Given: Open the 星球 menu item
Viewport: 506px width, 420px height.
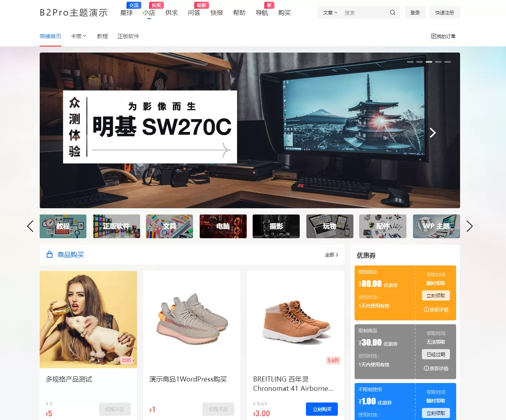Looking at the screenshot, I should [126, 13].
